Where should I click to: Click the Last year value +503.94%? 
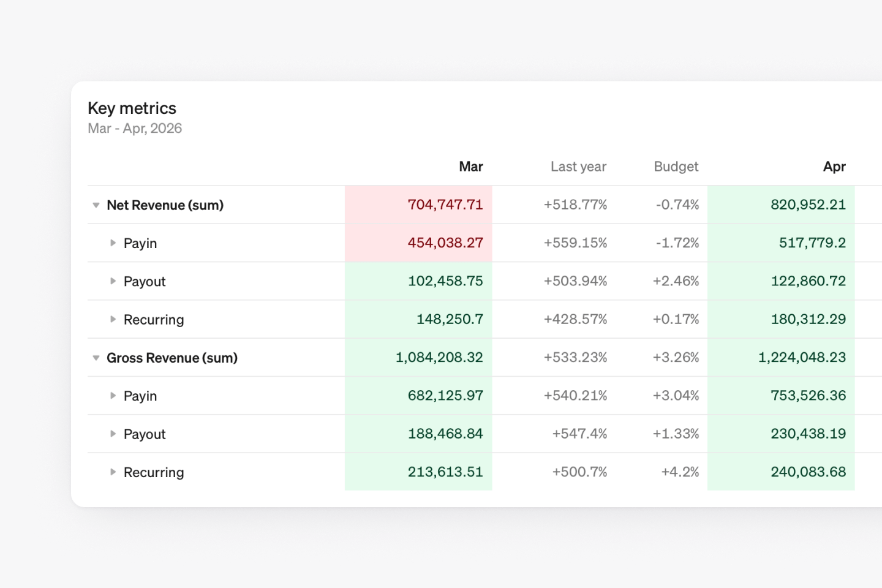(x=575, y=281)
